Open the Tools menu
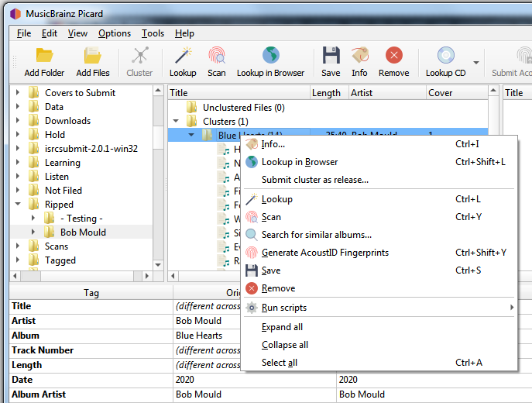This screenshot has width=532, height=403. coord(153,33)
